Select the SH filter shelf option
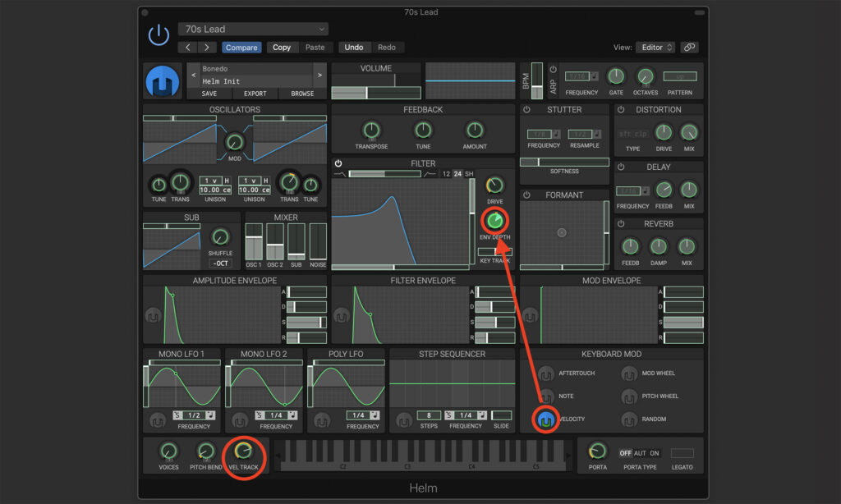This screenshot has width=841, height=504. tap(469, 174)
